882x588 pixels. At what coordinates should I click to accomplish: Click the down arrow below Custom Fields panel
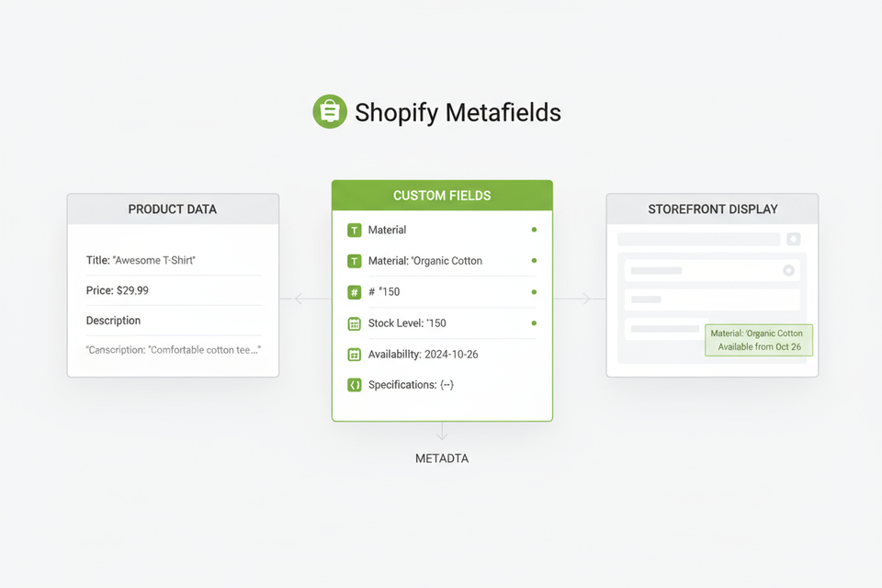[x=442, y=431]
